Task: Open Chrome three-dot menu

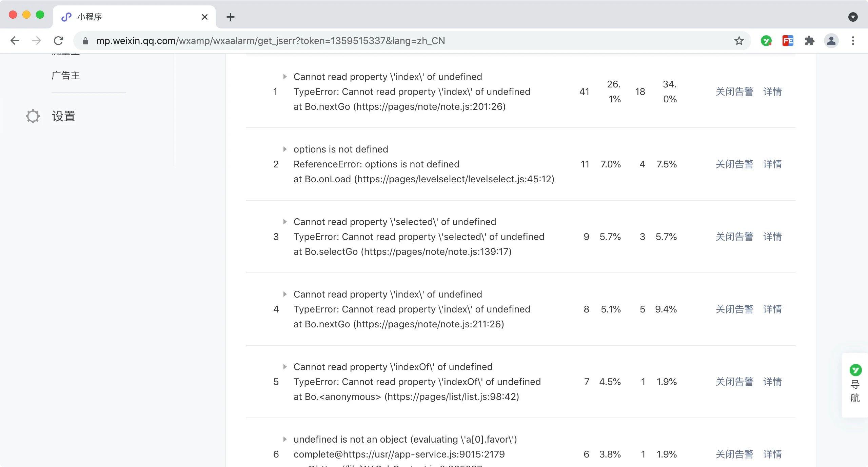Action: point(853,41)
